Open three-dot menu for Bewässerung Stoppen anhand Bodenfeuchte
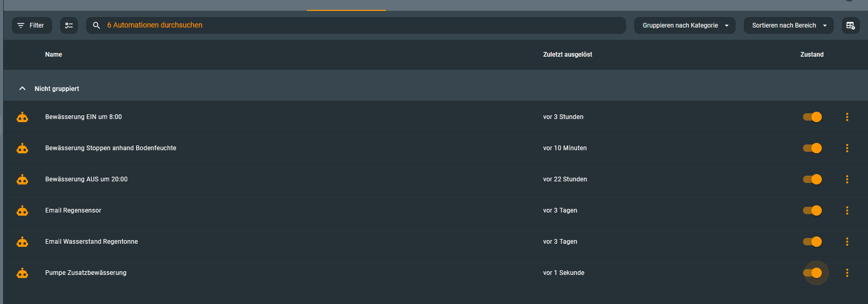Viewport: 868px width, 304px height. 847,148
